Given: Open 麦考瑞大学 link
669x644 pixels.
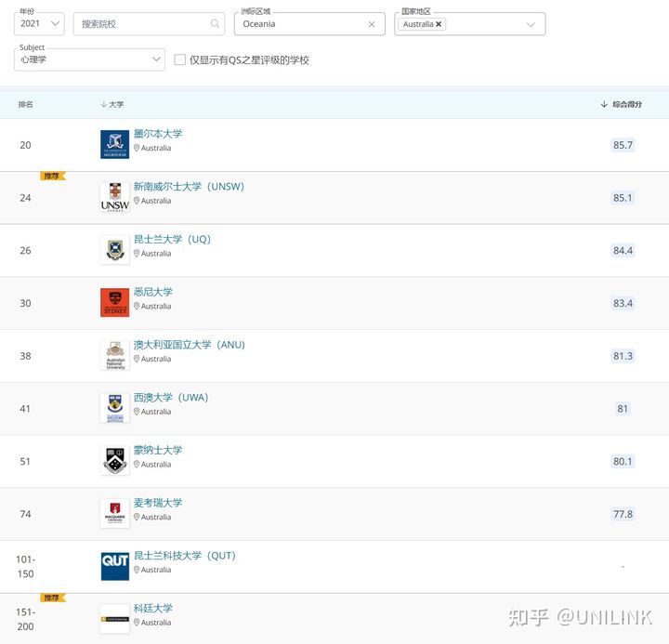Looking at the screenshot, I should coord(158,503).
